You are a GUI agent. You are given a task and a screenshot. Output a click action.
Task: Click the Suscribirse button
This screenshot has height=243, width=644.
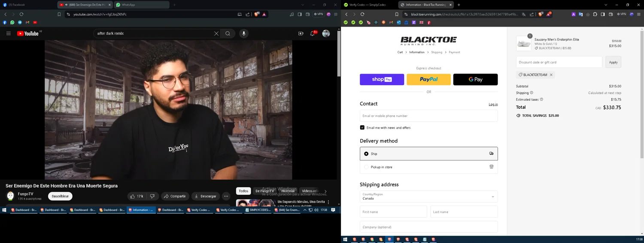pos(60,196)
